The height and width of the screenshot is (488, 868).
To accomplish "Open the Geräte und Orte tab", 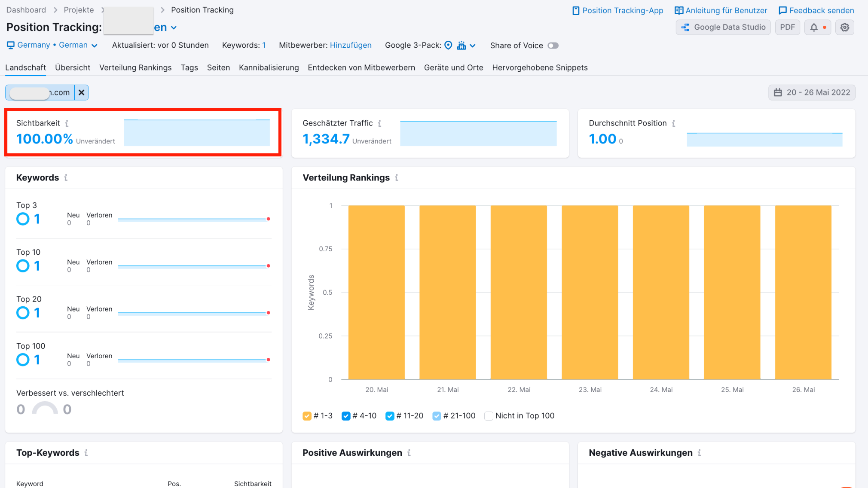I will (x=453, y=67).
